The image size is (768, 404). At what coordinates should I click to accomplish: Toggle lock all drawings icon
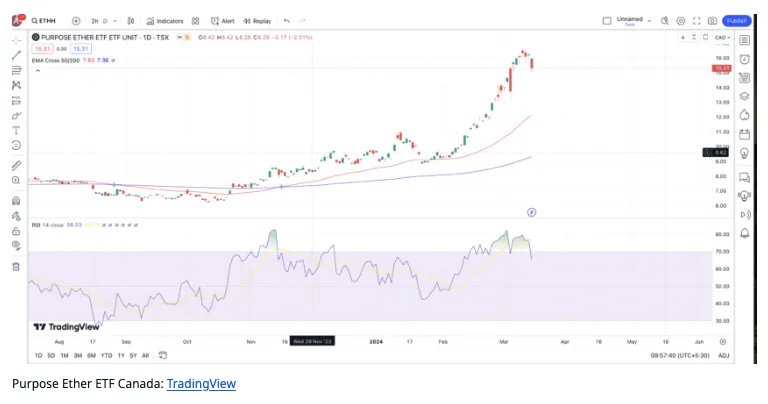point(16,231)
